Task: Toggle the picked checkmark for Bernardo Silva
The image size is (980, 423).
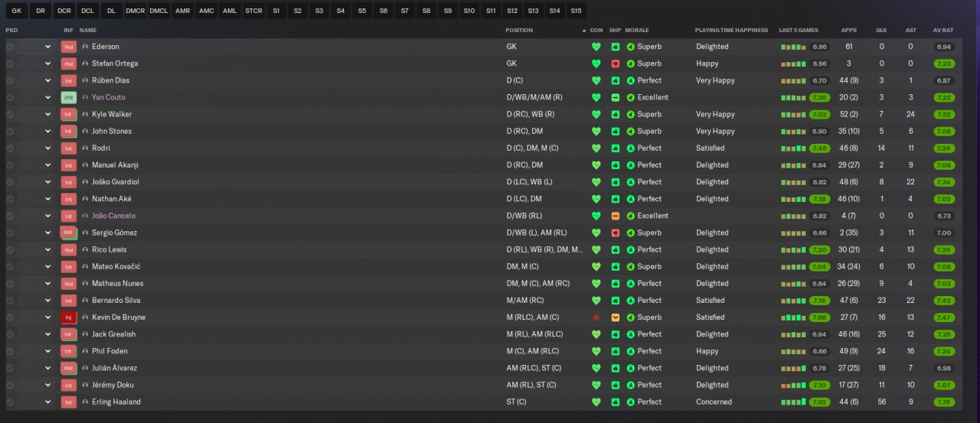Action: tap(10, 301)
